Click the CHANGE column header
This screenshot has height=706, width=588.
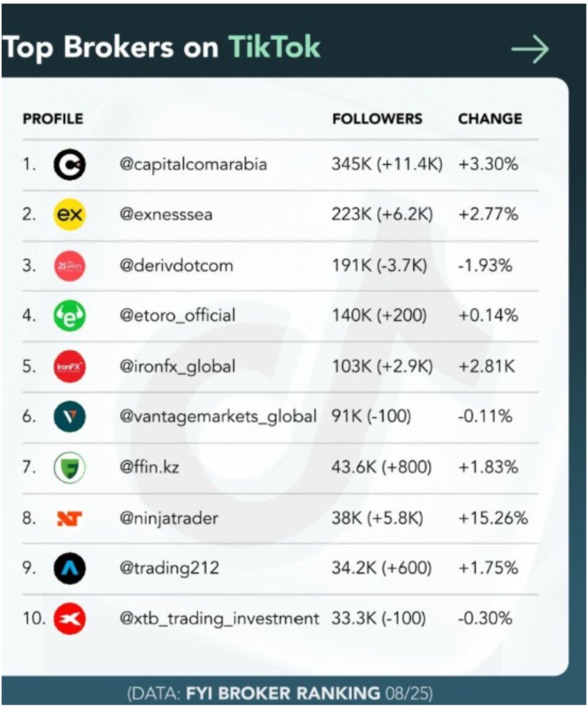point(490,119)
